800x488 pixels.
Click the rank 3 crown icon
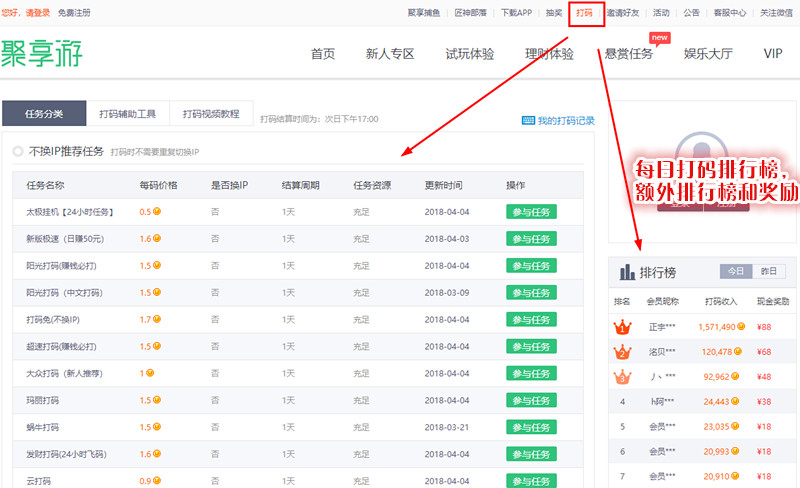click(622, 377)
